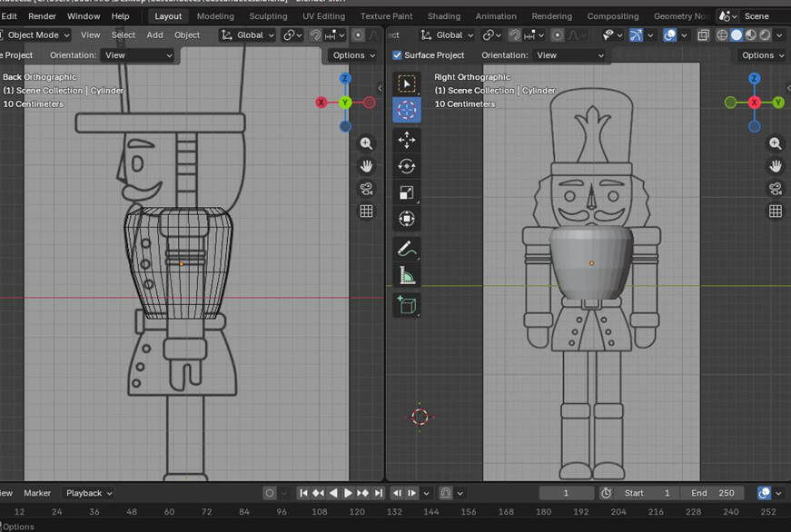Click the End frame field showing 250
791x532 pixels.
[x=712, y=493]
